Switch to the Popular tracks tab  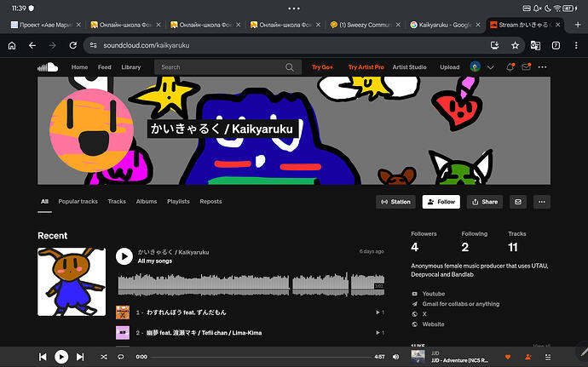(78, 201)
